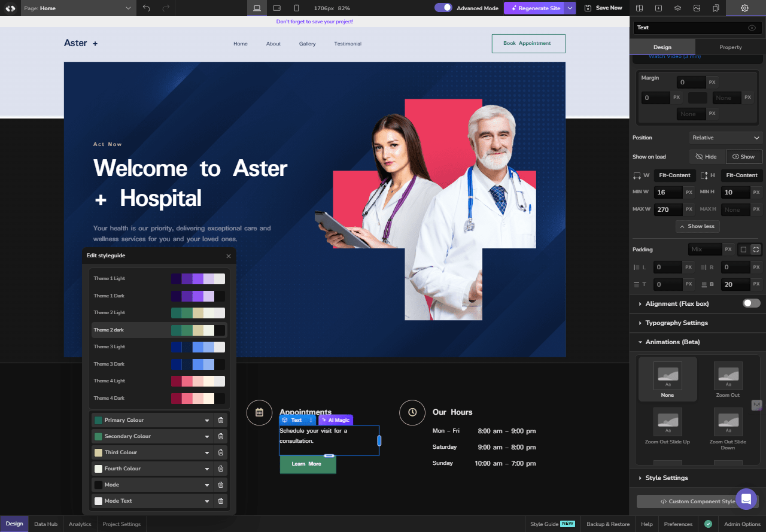This screenshot has width=766, height=532.
Task: Open Project Settings in bottom bar
Action: (121, 524)
